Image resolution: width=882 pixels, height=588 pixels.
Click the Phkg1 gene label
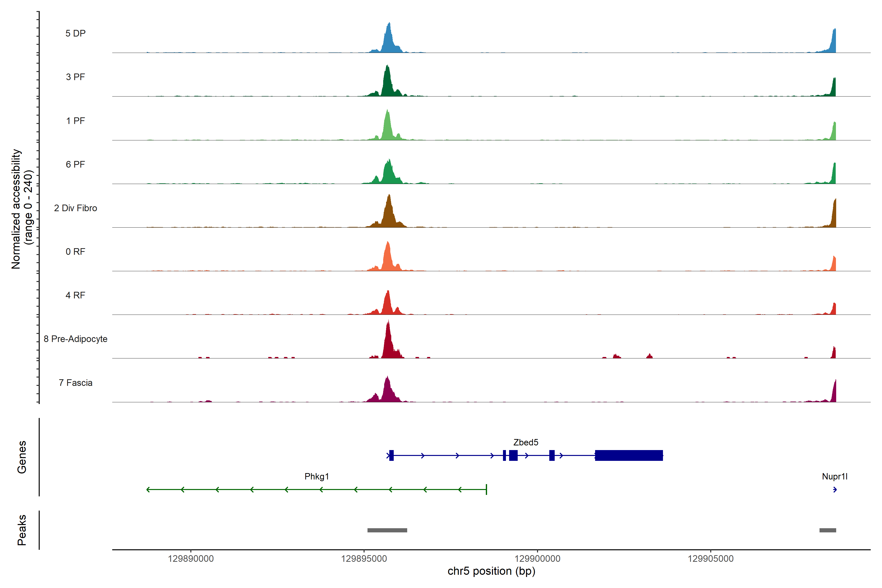pos(317,477)
